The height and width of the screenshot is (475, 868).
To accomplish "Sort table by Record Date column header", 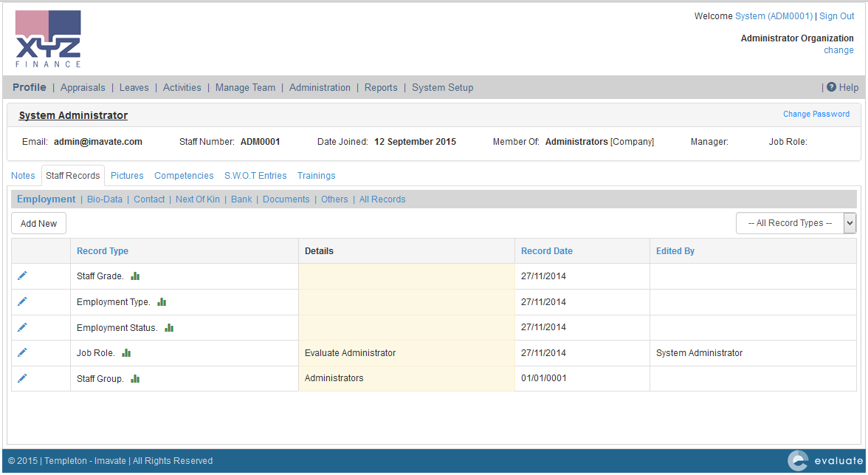I will coord(546,251).
